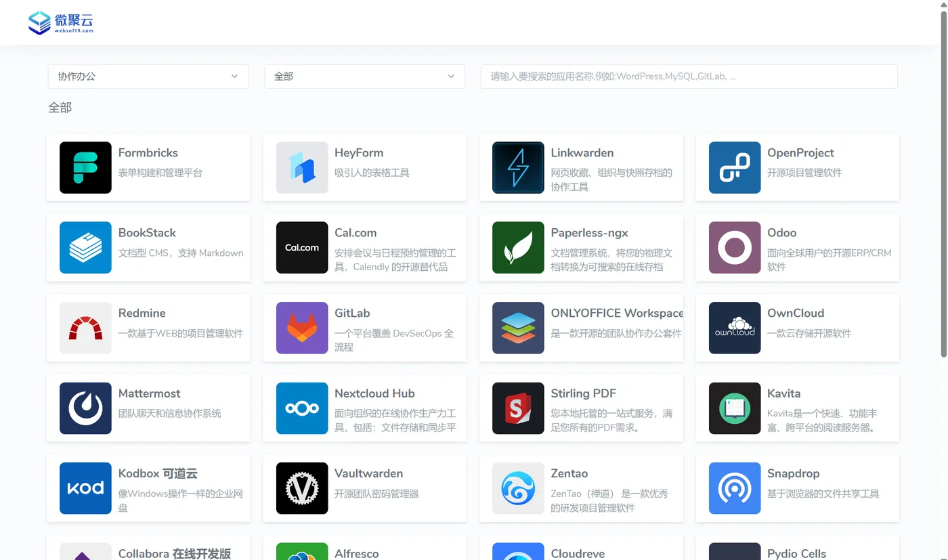Select the Collabora 在线开发版 title
The height and width of the screenshot is (560, 948).
(175, 553)
